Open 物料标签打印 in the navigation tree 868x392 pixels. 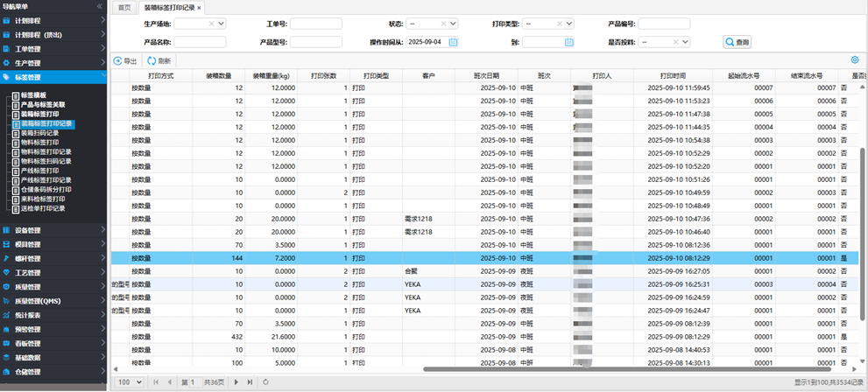click(x=41, y=142)
